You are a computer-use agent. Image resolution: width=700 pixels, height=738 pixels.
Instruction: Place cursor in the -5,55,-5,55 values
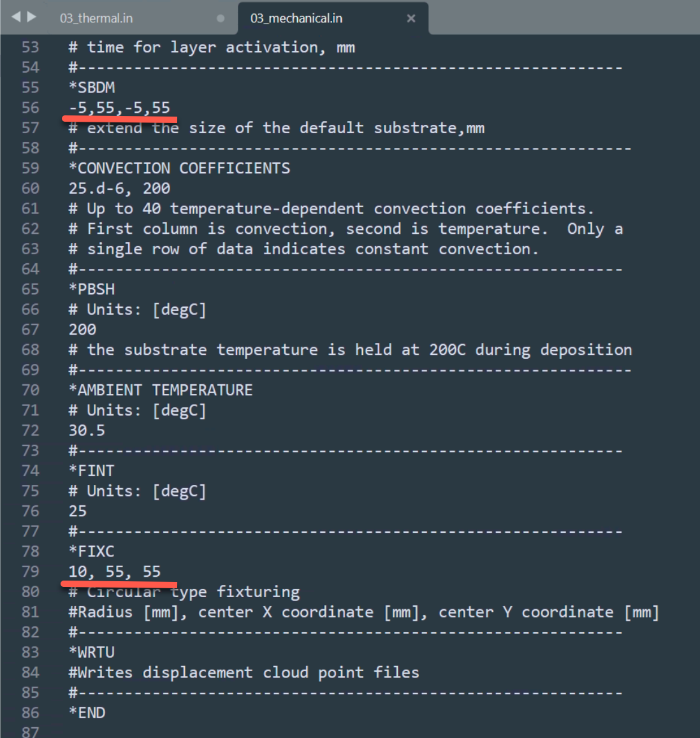(x=119, y=108)
